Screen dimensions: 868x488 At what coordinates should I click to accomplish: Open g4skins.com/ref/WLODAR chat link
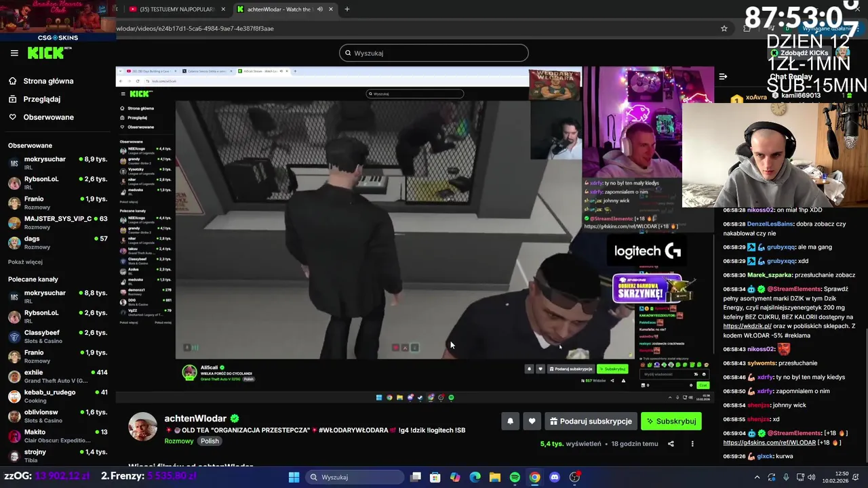(x=769, y=443)
